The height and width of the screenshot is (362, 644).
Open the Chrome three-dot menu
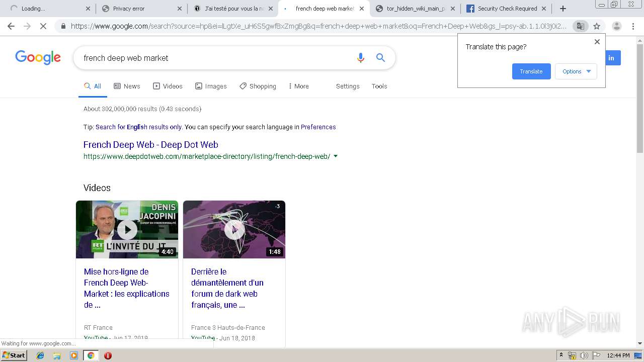click(x=633, y=26)
